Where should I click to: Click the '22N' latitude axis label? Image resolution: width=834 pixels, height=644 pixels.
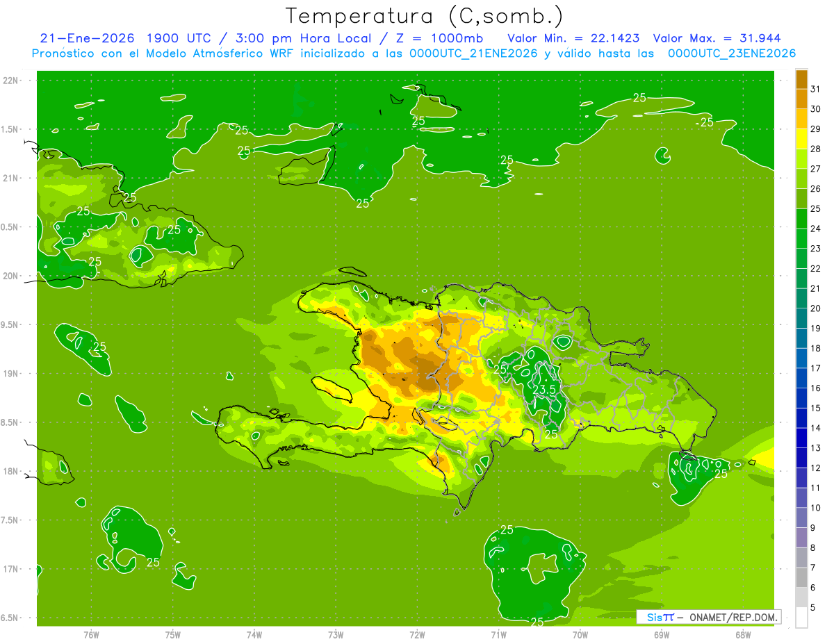point(11,81)
